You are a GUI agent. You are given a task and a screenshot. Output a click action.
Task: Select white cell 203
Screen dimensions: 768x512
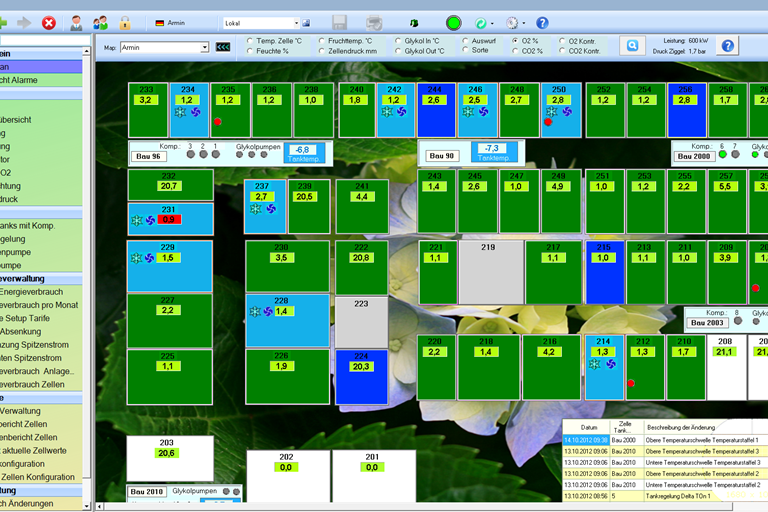pyautogui.click(x=170, y=458)
